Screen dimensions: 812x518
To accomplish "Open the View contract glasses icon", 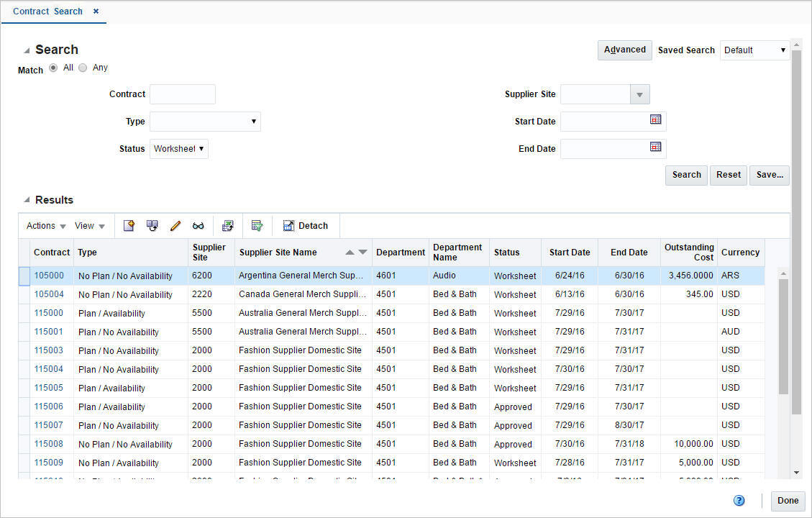I will click(x=199, y=225).
